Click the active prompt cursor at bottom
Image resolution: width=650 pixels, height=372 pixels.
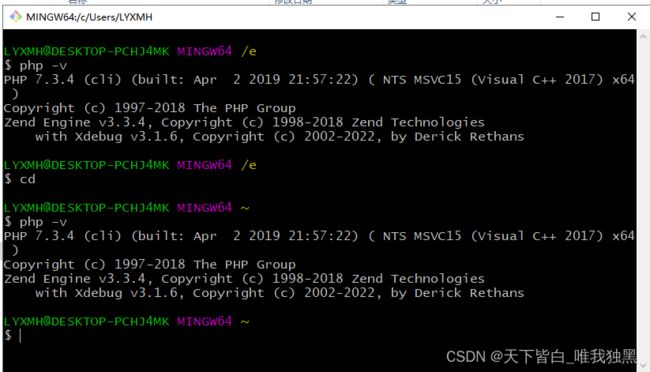20,336
